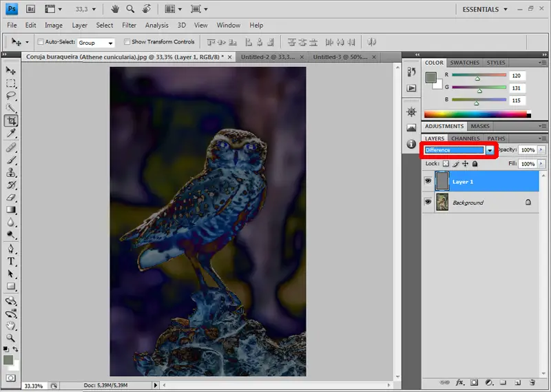The height and width of the screenshot is (392, 551).
Task: Select the Horizontal Type tool
Action: (x=11, y=261)
